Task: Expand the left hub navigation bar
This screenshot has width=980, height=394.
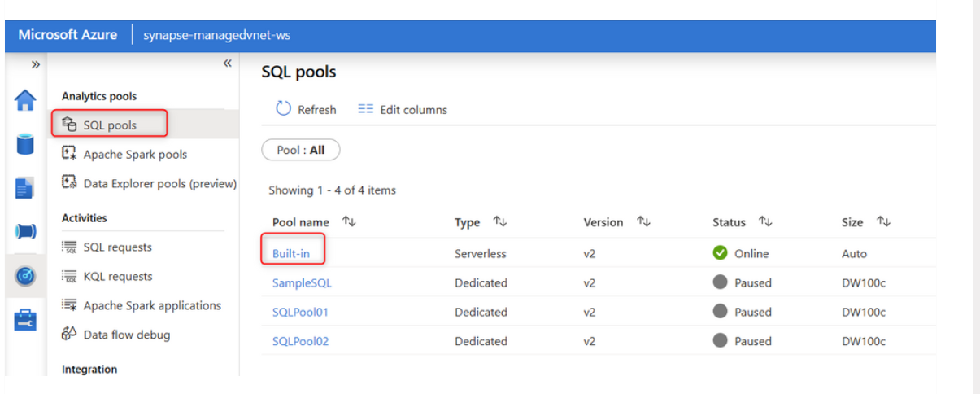Action: 36,64
